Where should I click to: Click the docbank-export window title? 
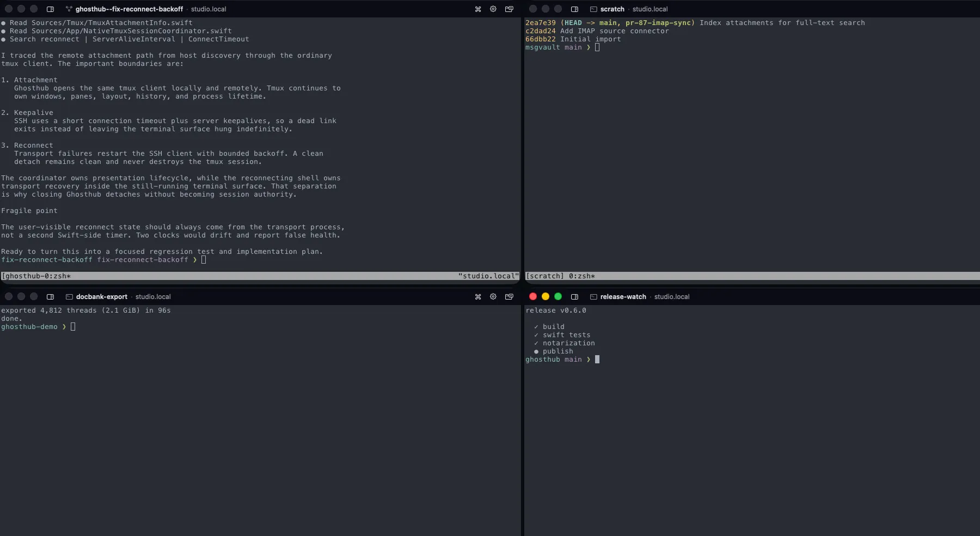[101, 297]
